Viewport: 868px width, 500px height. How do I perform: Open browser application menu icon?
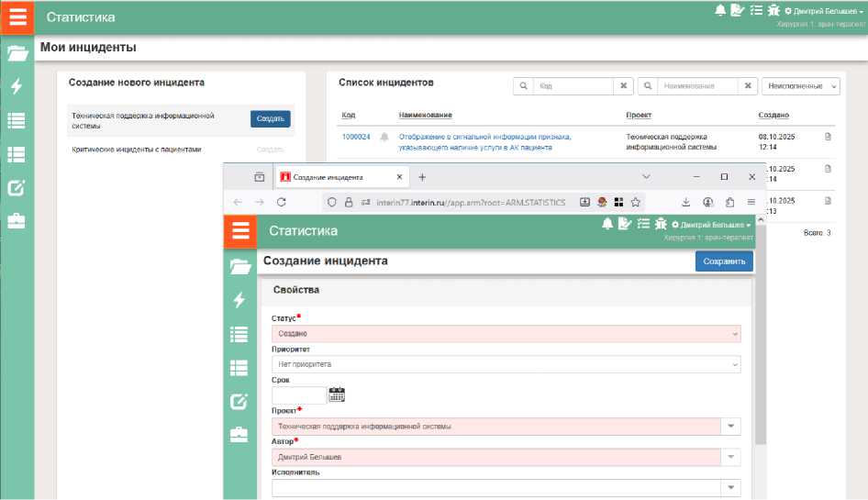point(751,202)
